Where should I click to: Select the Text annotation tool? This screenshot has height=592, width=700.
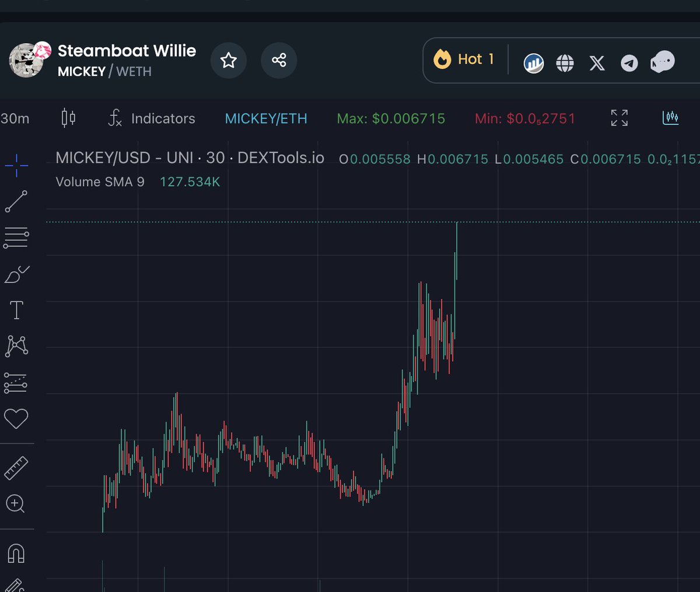tap(16, 310)
